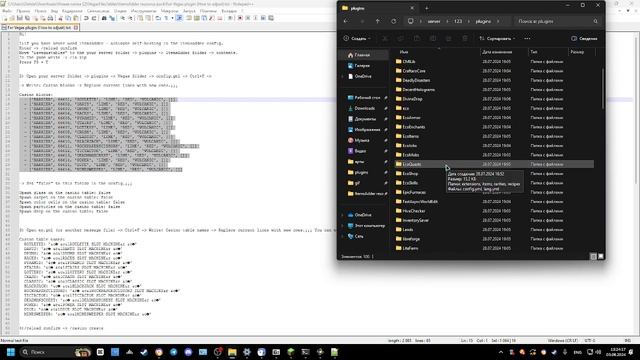
Task: Click Notepad++ Print toolbar icon
Action: pyautogui.click(x=51, y=18)
